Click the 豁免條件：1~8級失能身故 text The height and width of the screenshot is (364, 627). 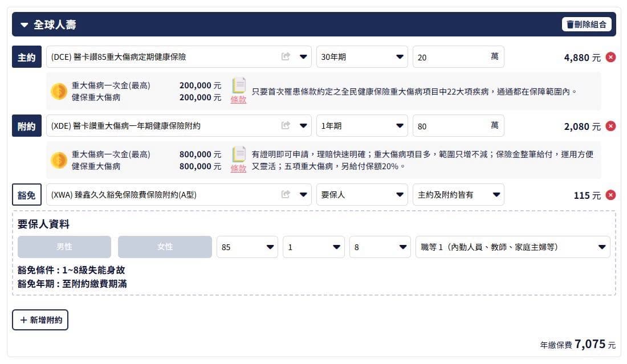pos(71,270)
